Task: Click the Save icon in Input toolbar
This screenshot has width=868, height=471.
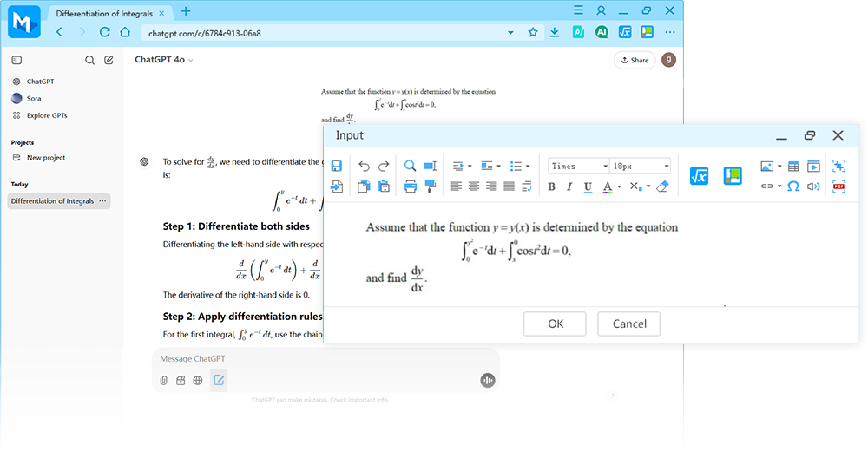Action: point(337,166)
